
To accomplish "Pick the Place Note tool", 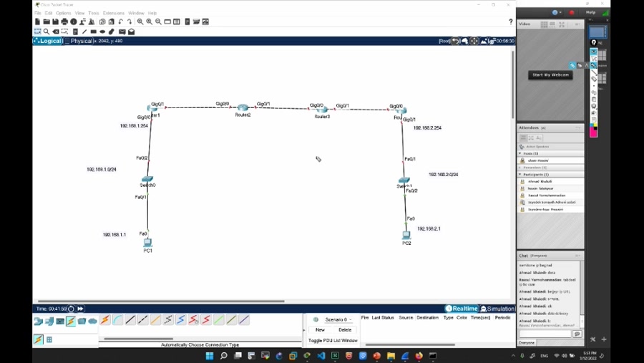I will point(75,32).
